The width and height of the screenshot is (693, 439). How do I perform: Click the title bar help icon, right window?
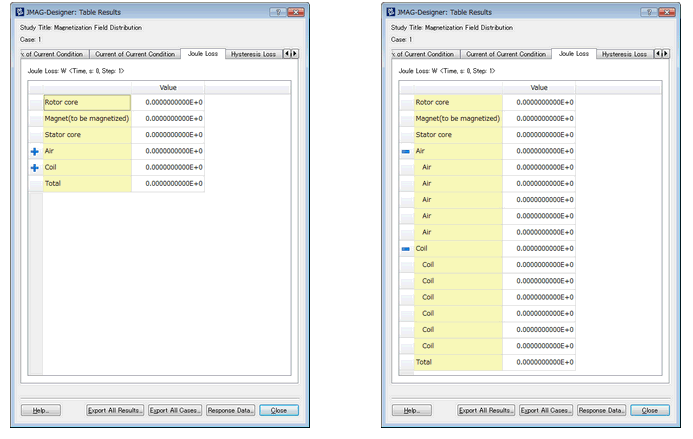click(x=650, y=12)
